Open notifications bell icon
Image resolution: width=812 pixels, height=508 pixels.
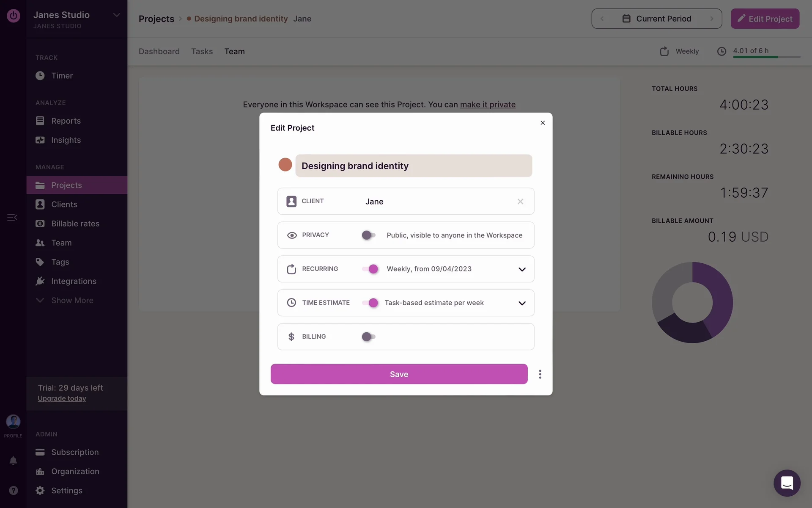coord(13,461)
